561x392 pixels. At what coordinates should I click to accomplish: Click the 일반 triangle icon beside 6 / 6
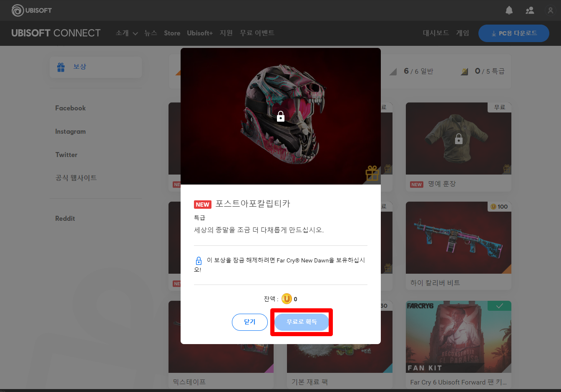click(x=393, y=72)
